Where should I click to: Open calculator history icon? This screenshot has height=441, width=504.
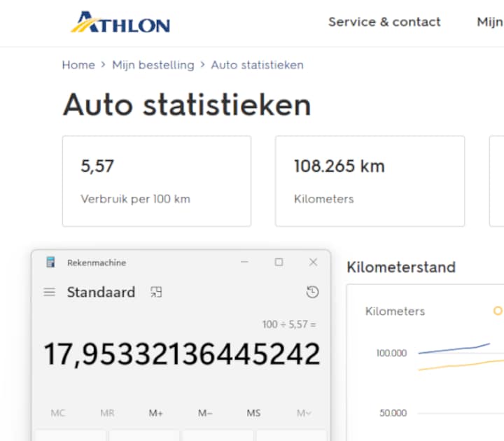coord(312,292)
